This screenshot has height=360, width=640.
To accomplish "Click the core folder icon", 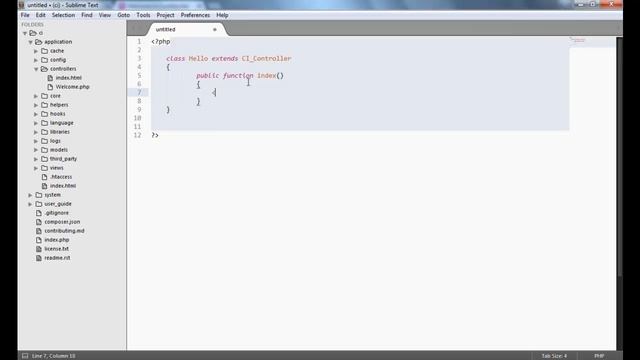I will [44, 96].
